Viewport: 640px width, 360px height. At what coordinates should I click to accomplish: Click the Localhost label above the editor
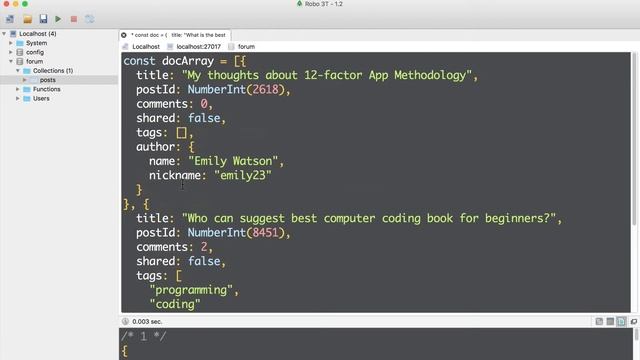pyautogui.click(x=146, y=47)
